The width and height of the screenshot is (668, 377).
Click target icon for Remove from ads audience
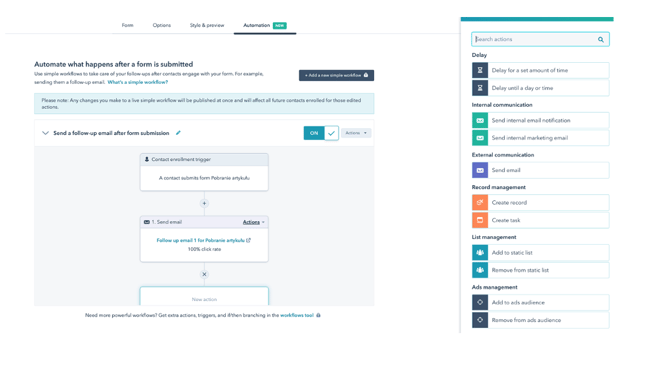[x=480, y=320]
